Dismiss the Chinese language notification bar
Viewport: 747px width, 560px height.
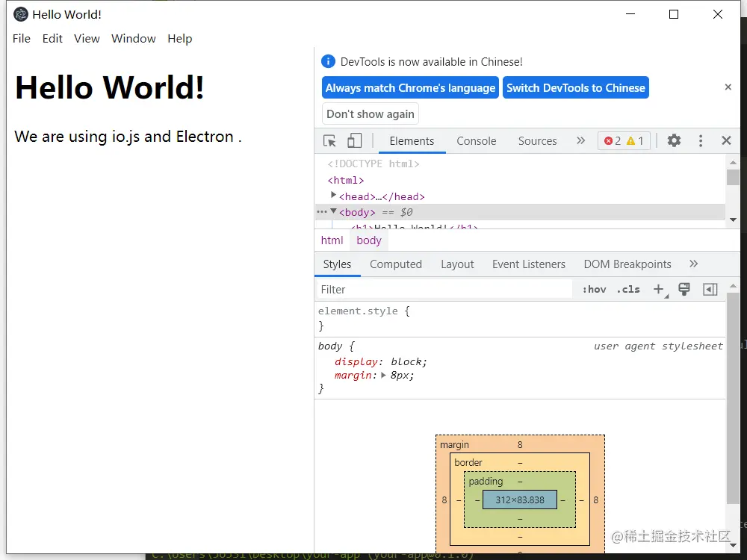[x=728, y=87]
